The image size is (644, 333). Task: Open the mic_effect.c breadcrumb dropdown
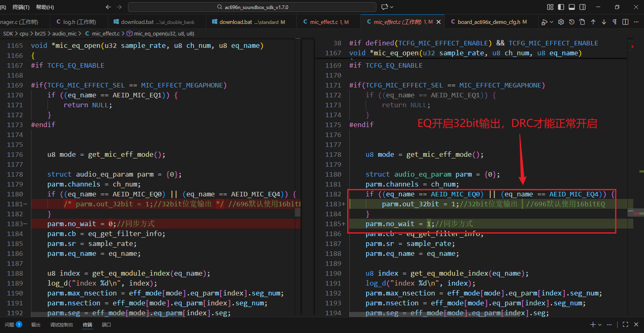pyautogui.click(x=102, y=33)
